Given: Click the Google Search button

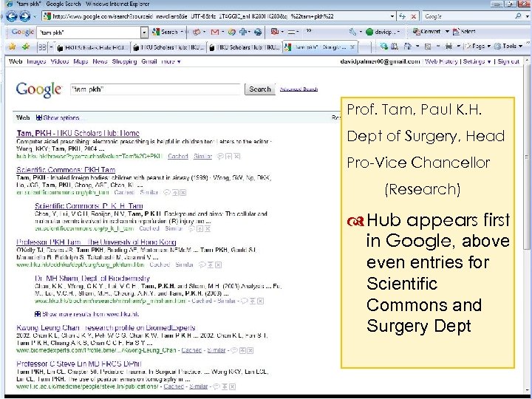Looking at the screenshot, I should [260, 89].
